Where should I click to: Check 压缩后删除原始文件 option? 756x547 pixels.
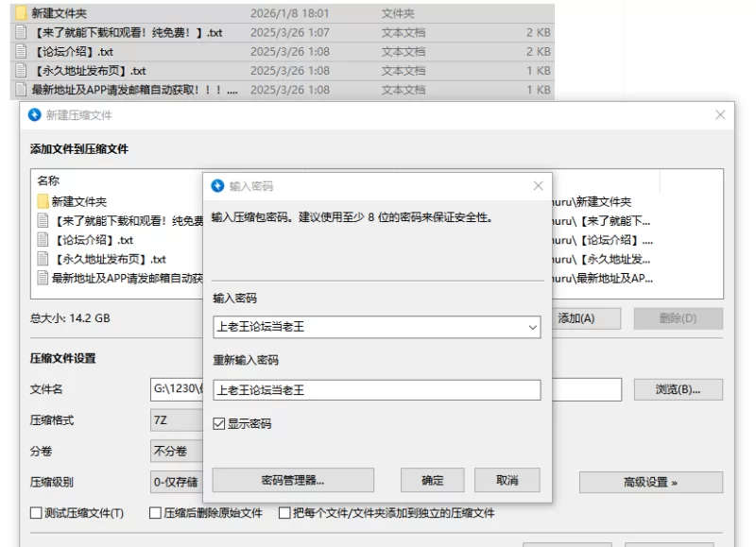click(x=156, y=513)
